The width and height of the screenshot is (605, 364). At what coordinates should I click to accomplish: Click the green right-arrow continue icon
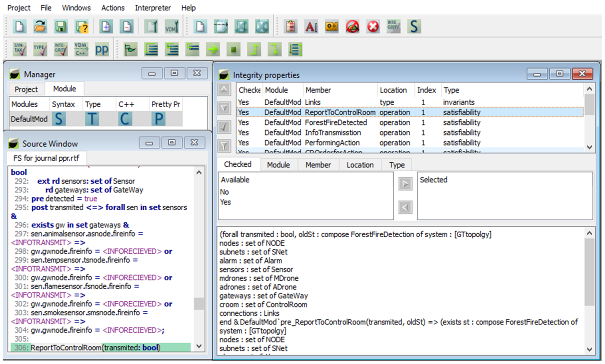pos(213,50)
